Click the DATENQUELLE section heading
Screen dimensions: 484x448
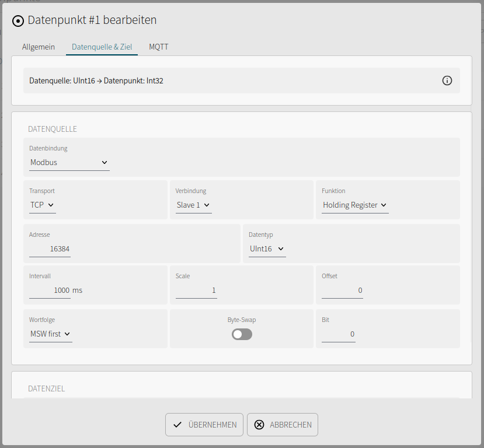(53, 129)
